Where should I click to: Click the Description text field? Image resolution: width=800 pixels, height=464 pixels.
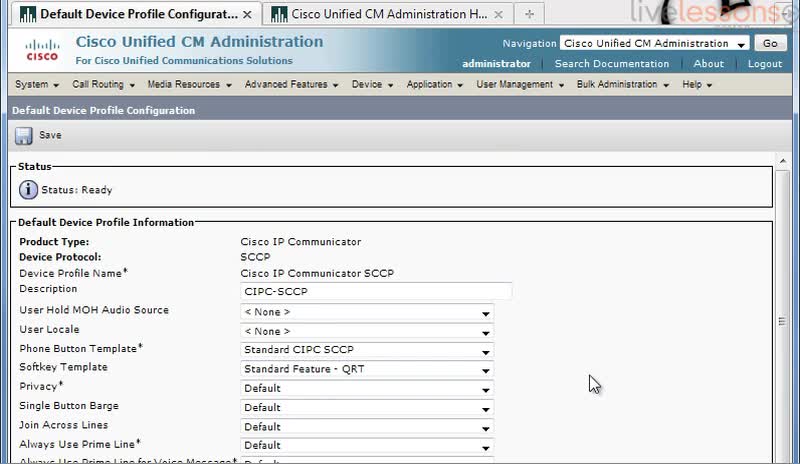click(x=376, y=291)
